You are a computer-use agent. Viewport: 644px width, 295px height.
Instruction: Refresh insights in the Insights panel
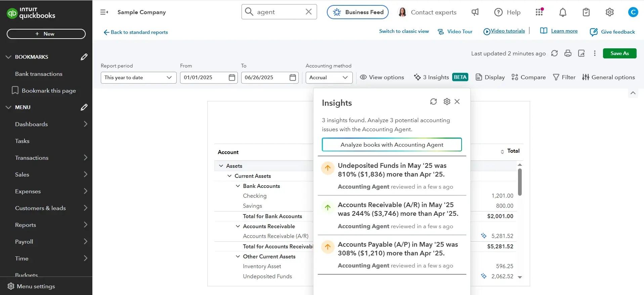(x=433, y=101)
